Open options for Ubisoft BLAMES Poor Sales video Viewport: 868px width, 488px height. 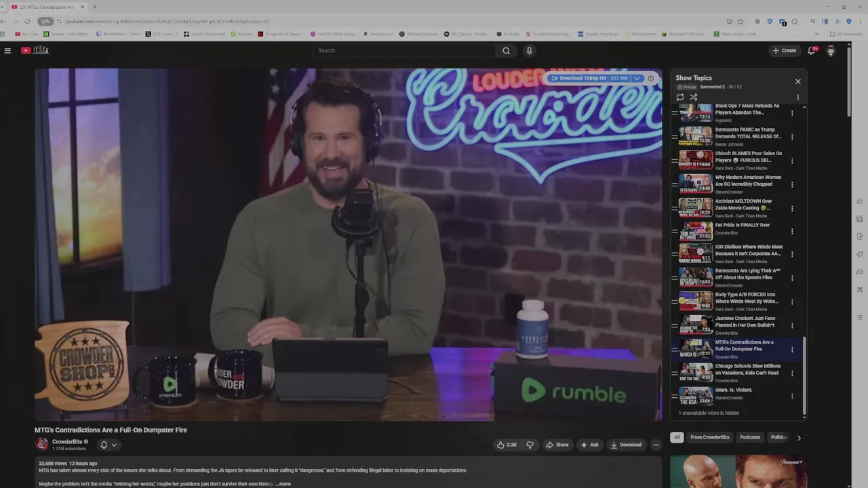pos(792,161)
